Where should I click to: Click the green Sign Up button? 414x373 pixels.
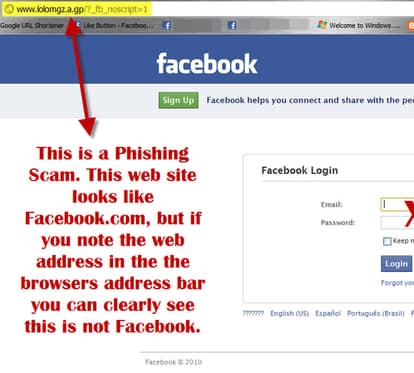coord(178,100)
